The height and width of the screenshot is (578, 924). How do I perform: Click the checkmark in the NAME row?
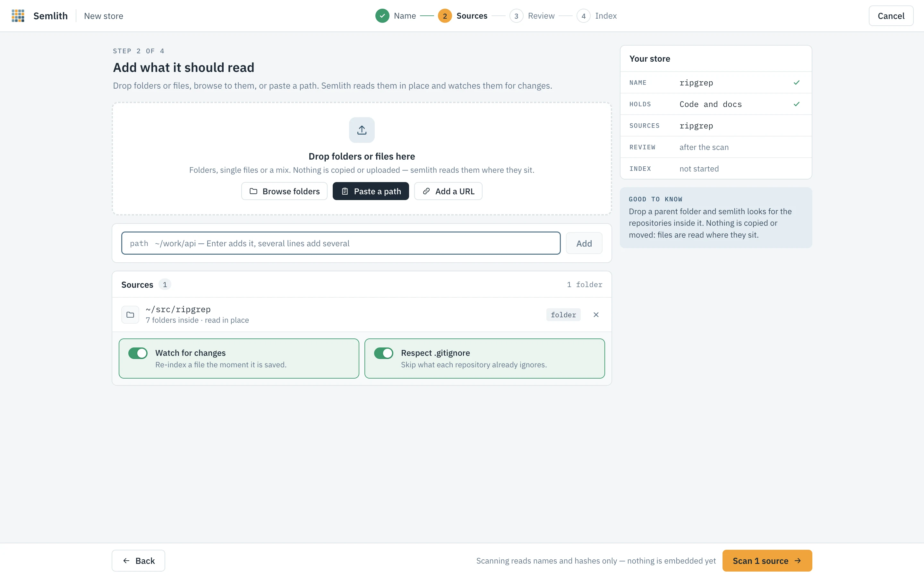point(797,83)
